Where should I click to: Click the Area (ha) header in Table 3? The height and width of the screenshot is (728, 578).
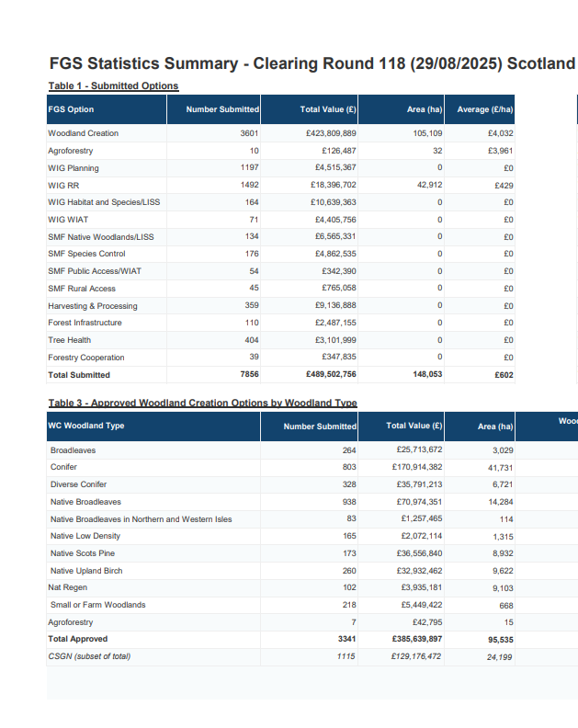pos(494,427)
